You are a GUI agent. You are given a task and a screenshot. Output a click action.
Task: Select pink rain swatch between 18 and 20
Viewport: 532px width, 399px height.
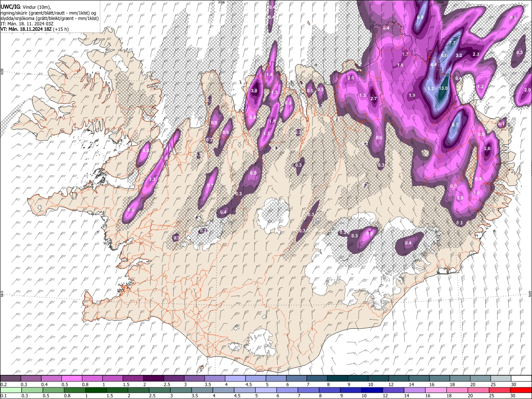tap(457, 390)
